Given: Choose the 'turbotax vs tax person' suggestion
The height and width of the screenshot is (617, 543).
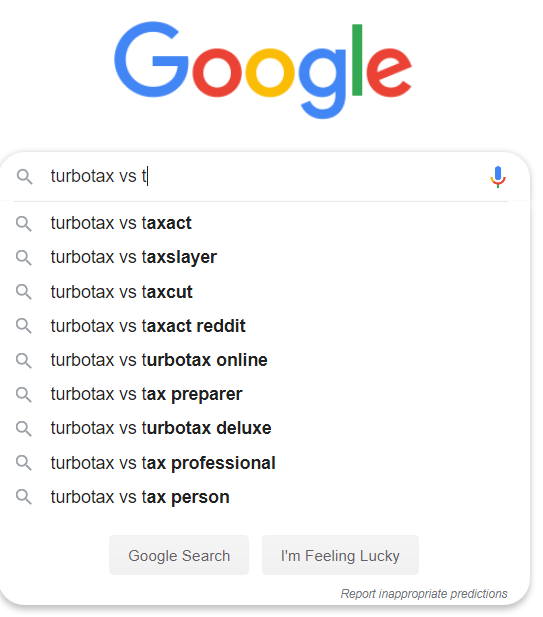Looking at the screenshot, I should (x=264, y=497).
